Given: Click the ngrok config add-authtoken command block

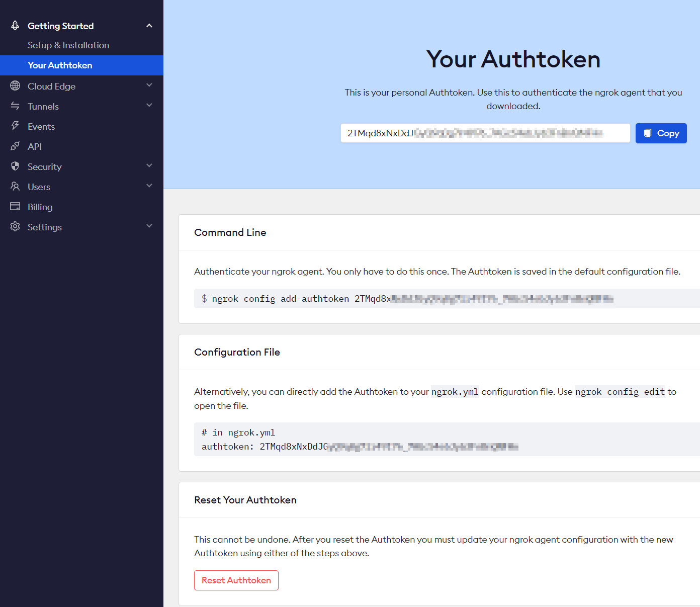Looking at the screenshot, I should 447,299.
